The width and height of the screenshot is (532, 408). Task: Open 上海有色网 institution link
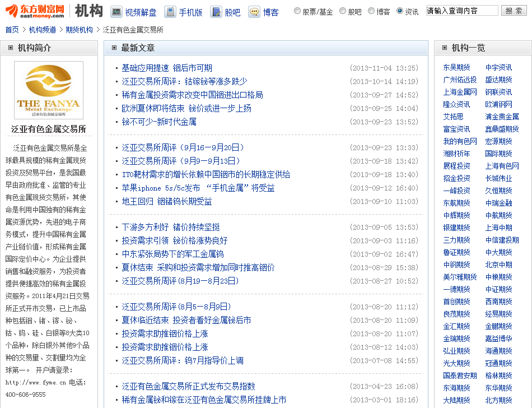click(502, 166)
